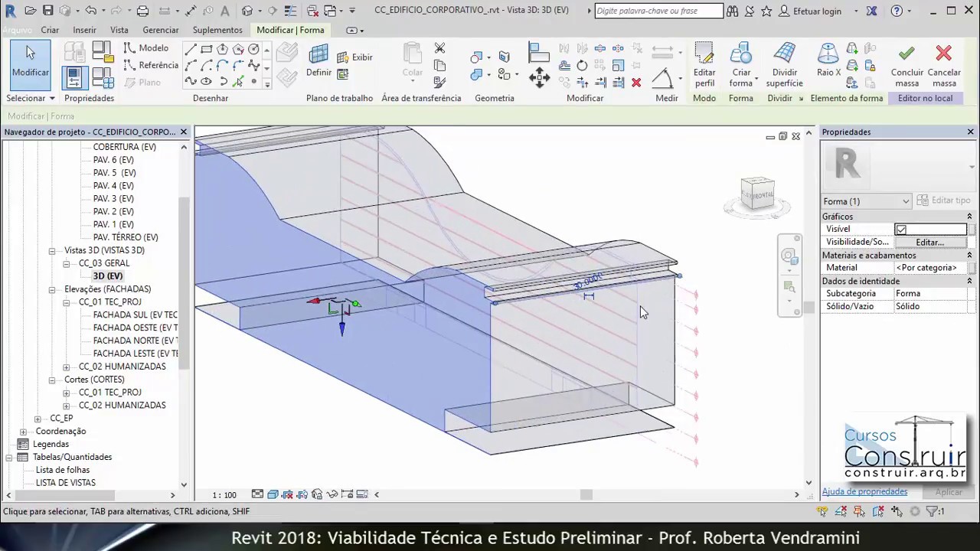Click the Align tool icon
The height and width of the screenshot is (551, 980).
point(539,52)
